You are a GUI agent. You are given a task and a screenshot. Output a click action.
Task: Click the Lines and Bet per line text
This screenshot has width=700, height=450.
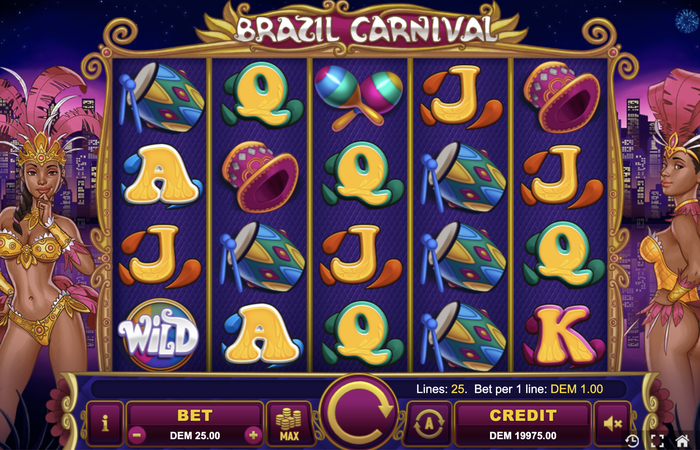tap(509, 389)
